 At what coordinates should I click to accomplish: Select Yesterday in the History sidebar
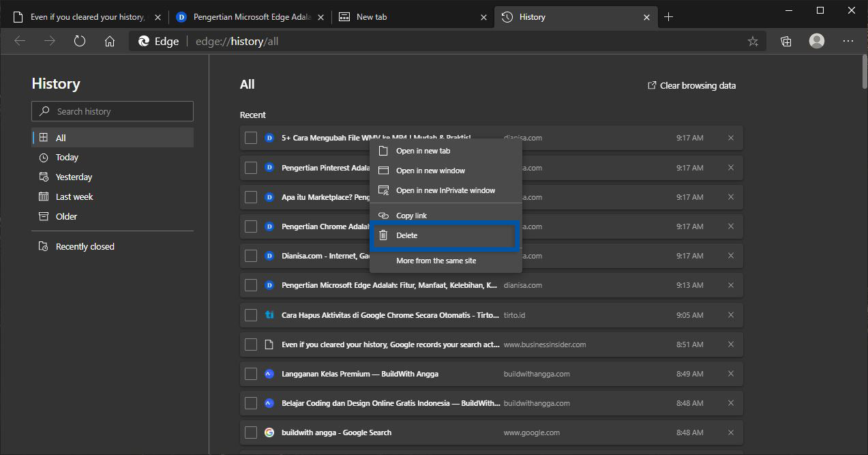point(73,177)
